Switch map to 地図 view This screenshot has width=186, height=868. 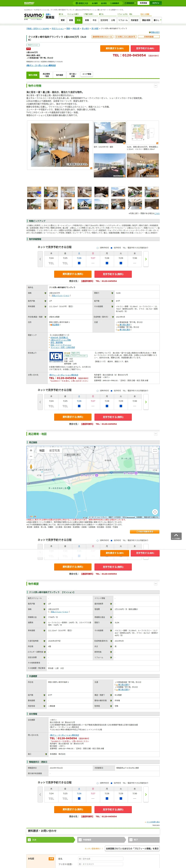click(42, 450)
